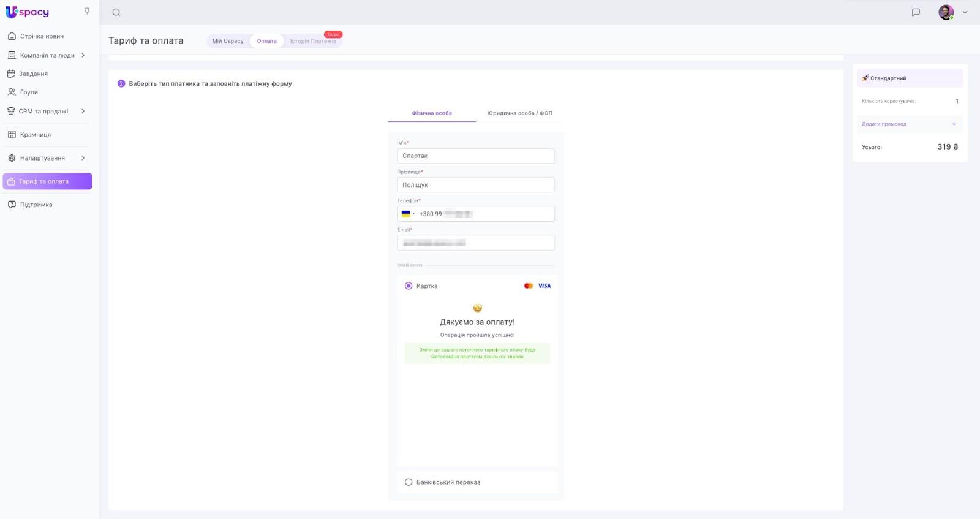Select the Банківський переказ radio button
This screenshot has height=519, width=980.
[409, 482]
